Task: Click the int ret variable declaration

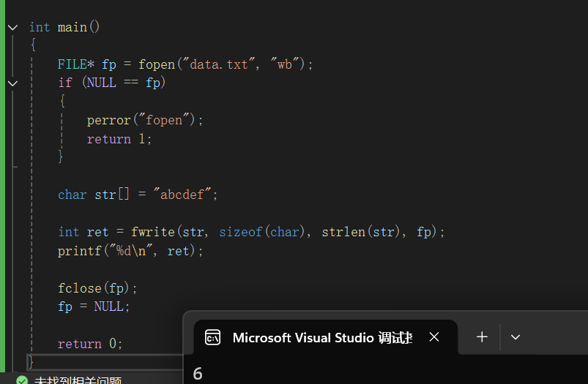Action: tap(83, 232)
